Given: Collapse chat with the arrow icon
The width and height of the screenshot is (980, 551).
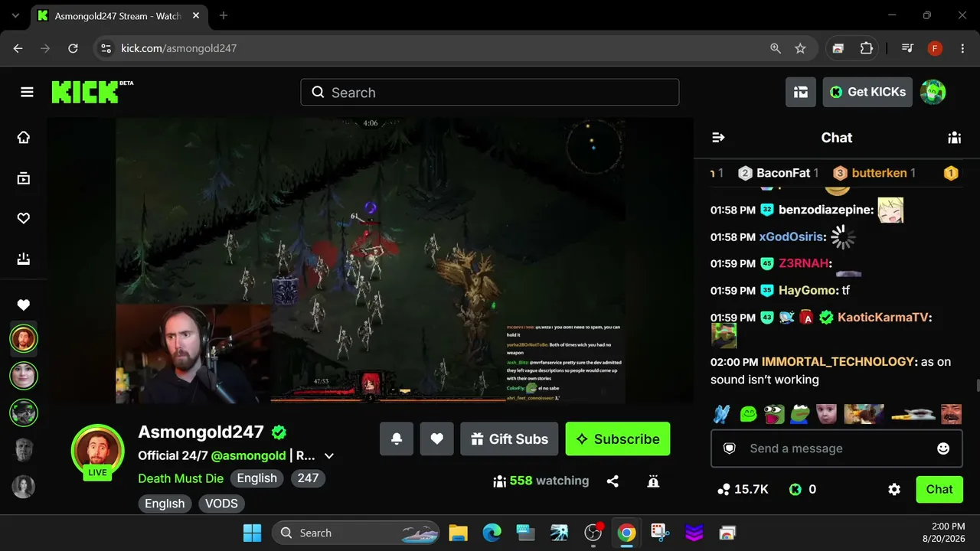Looking at the screenshot, I should (x=718, y=138).
